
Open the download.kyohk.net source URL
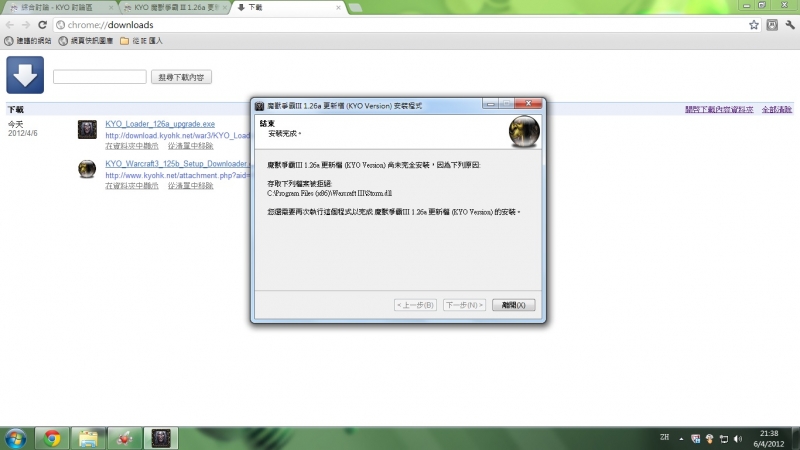pos(178,135)
